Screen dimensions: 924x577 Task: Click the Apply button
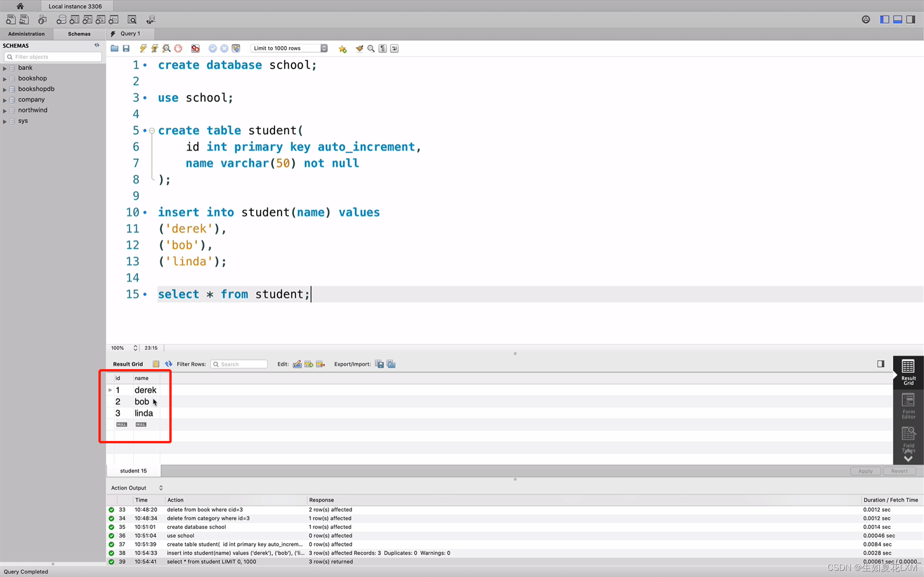tap(865, 471)
